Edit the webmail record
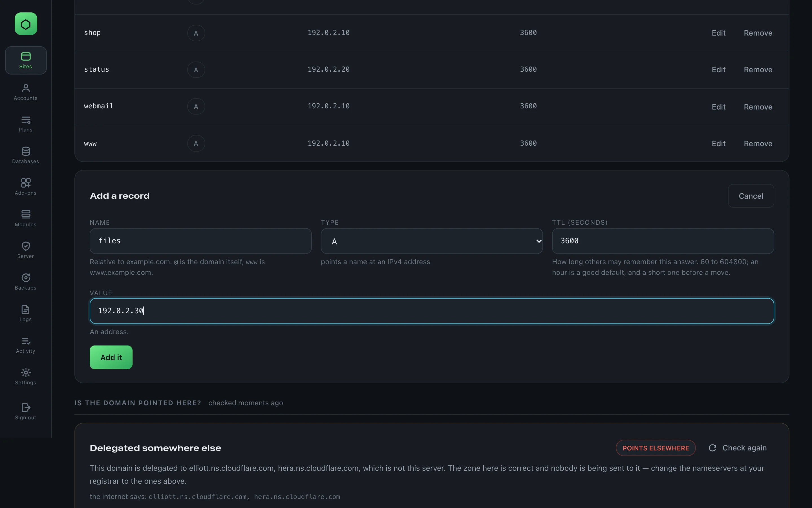The height and width of the screenshot is (508, 812). [x=718, y=107]
